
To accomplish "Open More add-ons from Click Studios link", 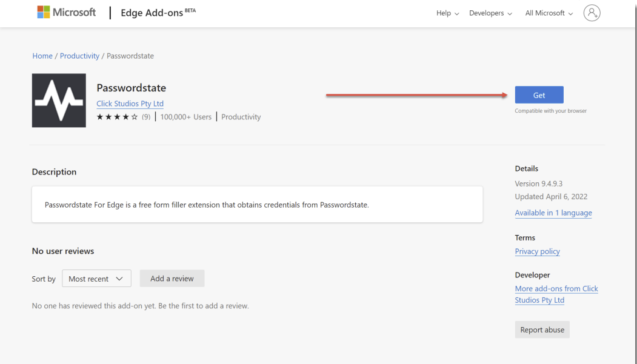I will coord(556,294).
